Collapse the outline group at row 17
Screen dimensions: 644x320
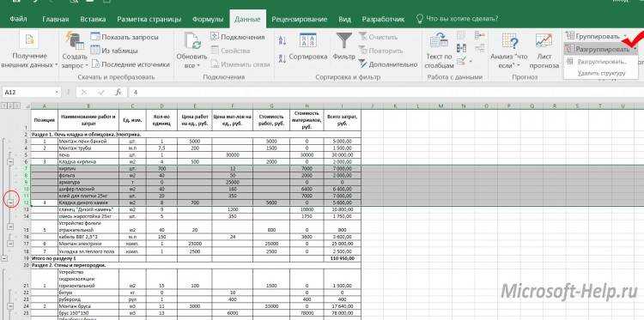[x=11, y=244]
